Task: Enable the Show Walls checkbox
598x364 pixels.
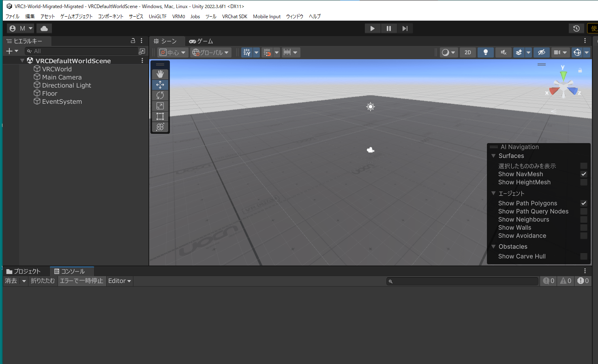Action: [583, 227]
